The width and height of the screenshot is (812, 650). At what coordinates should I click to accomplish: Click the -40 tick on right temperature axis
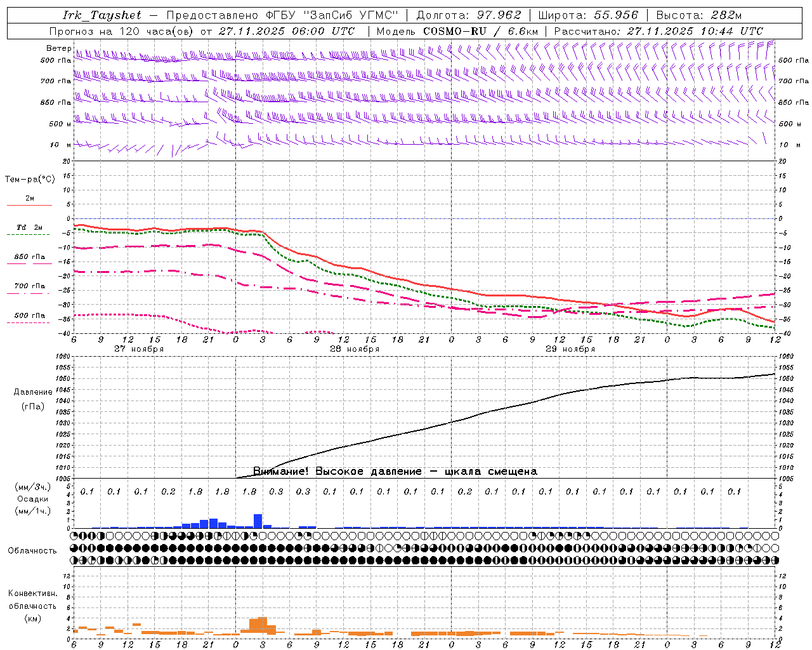(784, 334)
